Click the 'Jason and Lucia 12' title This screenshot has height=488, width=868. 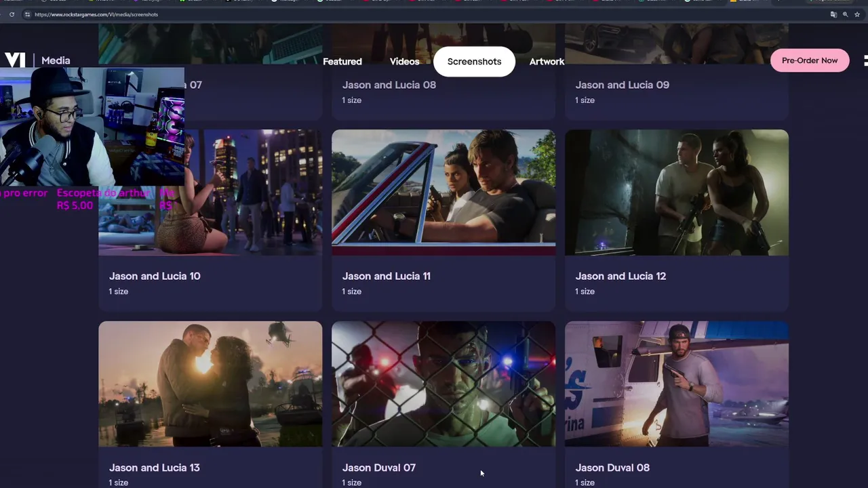(x=620, y=276)
